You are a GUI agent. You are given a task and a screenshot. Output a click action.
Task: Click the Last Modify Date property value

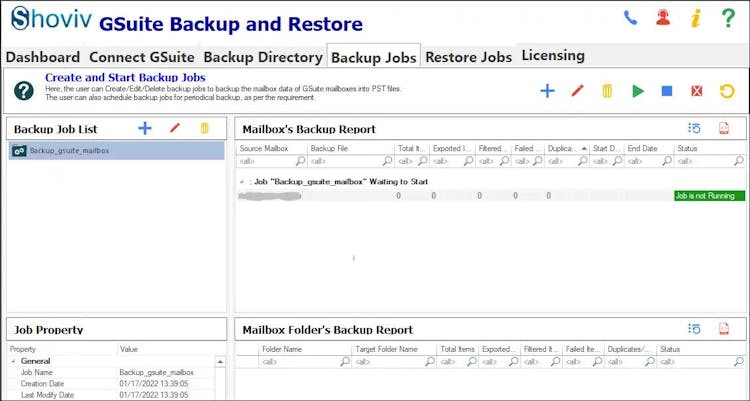(x=154, y=395)
